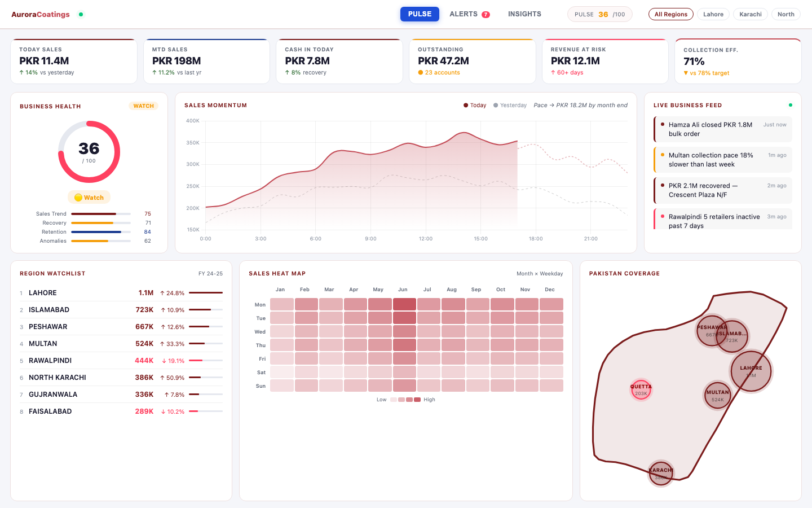
Task: Toggle the Today legend series
Action: 475,106
